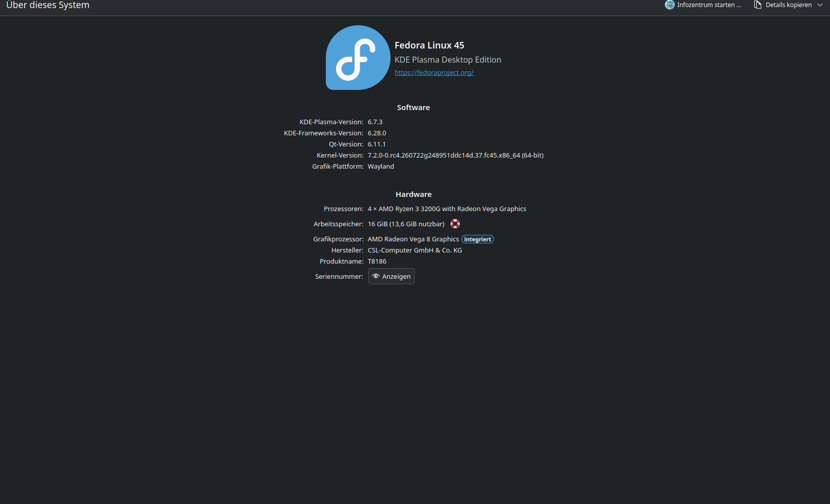
Task: Launch Infozentrum starten button
Action: tap(703, 5)
